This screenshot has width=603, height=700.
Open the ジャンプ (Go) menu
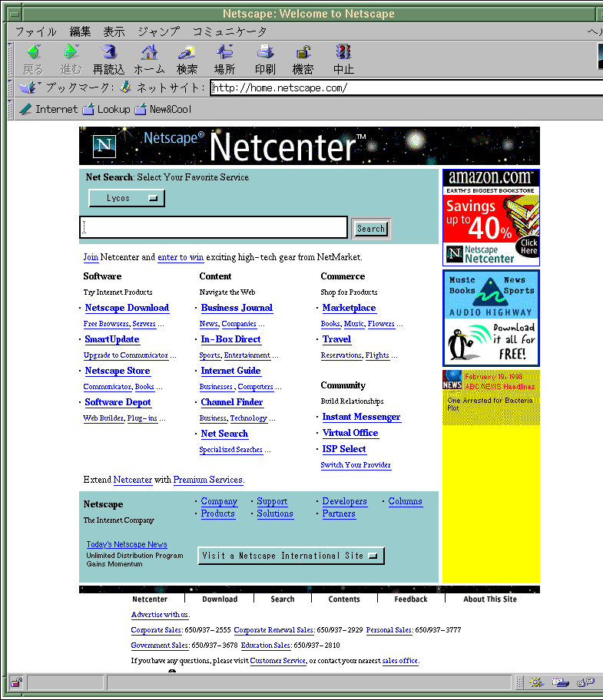click(158, 31)
